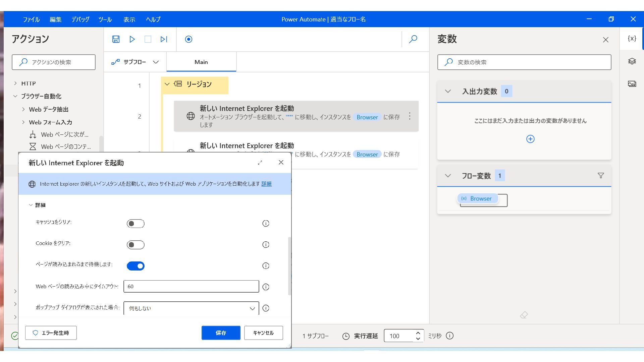Open the 詳細 link in the dialog banner
This screenshot has height=362, width=644.
[x=266, y=184]
